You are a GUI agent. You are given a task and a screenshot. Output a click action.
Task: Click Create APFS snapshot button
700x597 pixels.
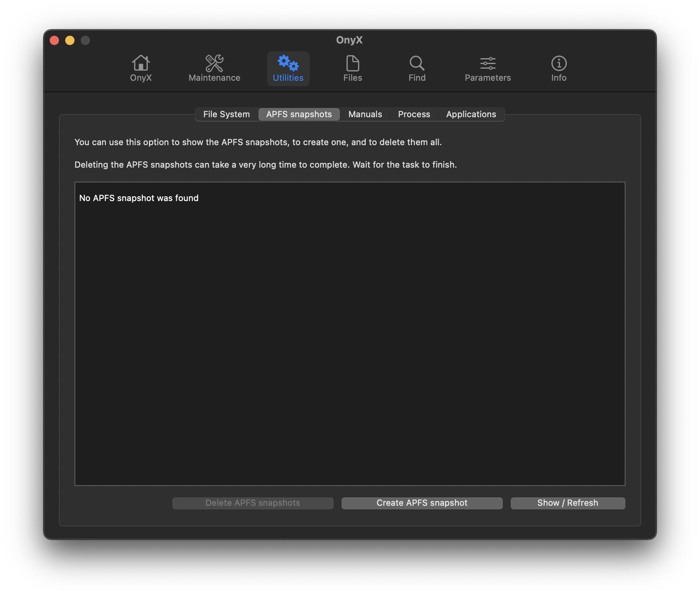coord(422,503)
